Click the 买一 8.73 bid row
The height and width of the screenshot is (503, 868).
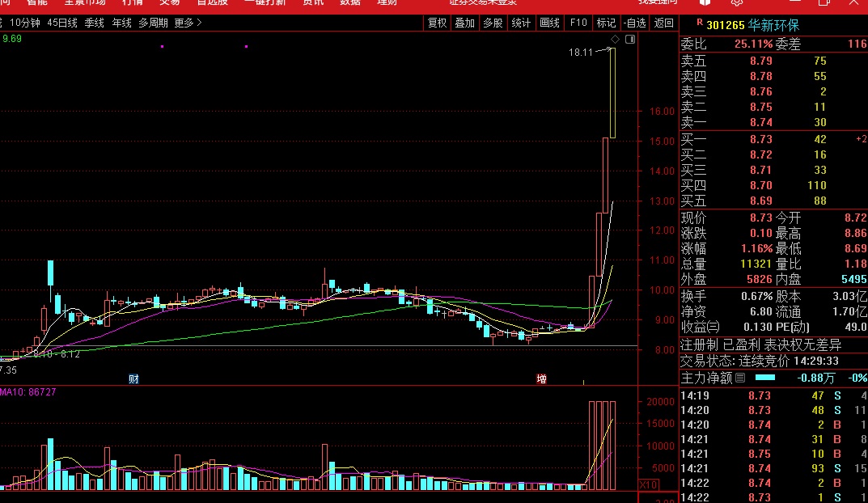point(773,139)
